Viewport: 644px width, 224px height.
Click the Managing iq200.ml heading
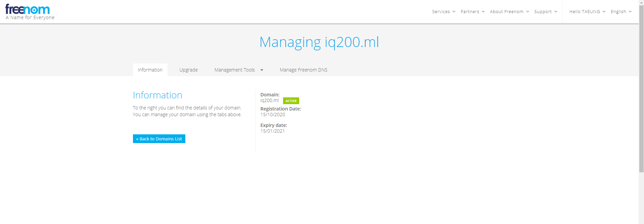click(319, 42)
